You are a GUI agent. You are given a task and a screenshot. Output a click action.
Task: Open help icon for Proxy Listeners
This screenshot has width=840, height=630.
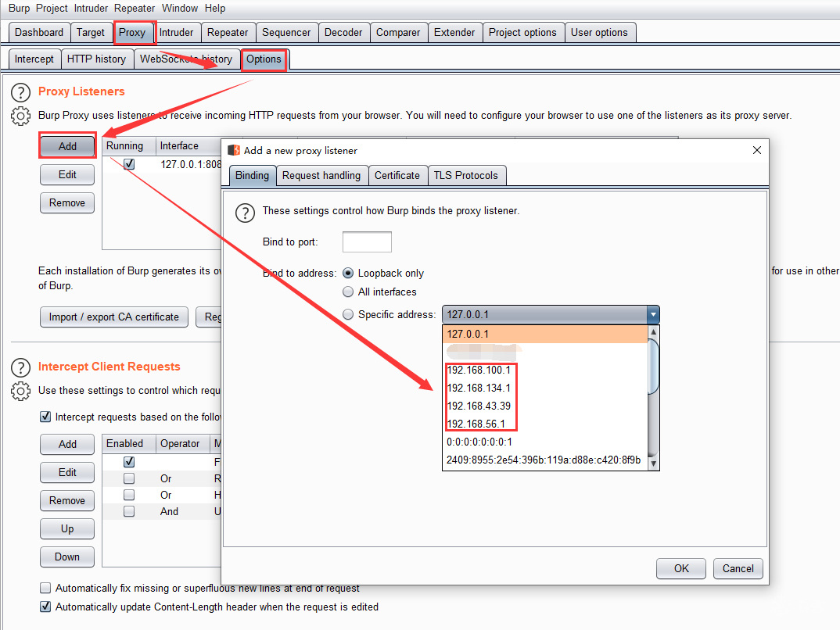[20, 92]
